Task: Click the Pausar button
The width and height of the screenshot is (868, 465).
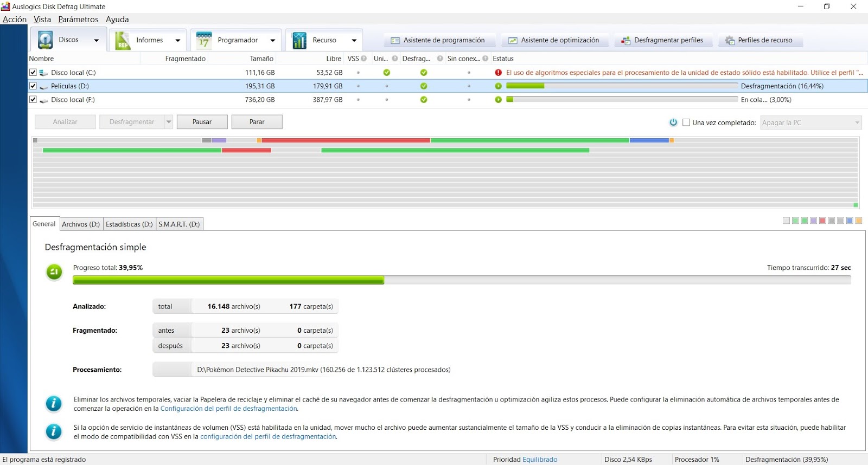Action: (202, 122)
